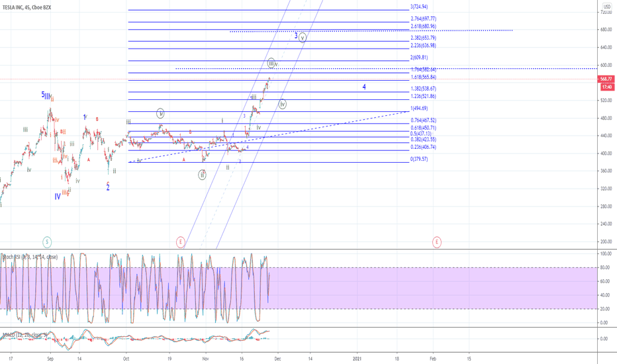Click the 480.00 price scale value
Image resolution: width=617 pixels, height=364 pixels.
click(x=606, y=118)
